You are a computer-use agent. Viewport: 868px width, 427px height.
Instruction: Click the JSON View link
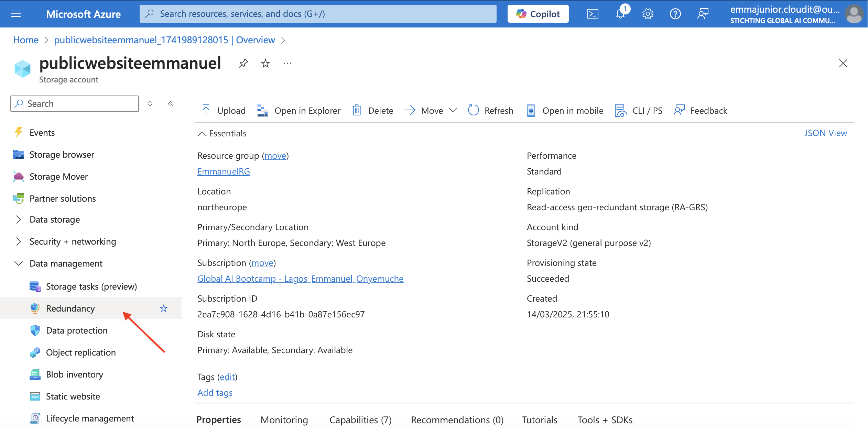[x=825, y=133]
